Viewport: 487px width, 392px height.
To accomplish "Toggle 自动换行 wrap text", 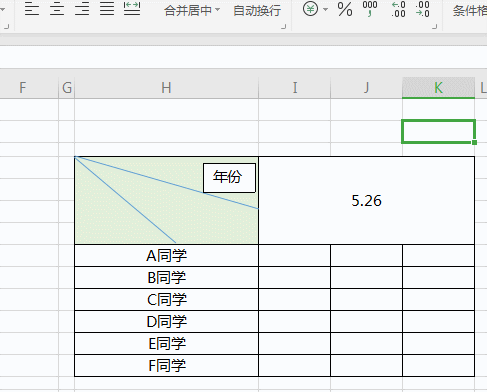I will click(257, 11).
